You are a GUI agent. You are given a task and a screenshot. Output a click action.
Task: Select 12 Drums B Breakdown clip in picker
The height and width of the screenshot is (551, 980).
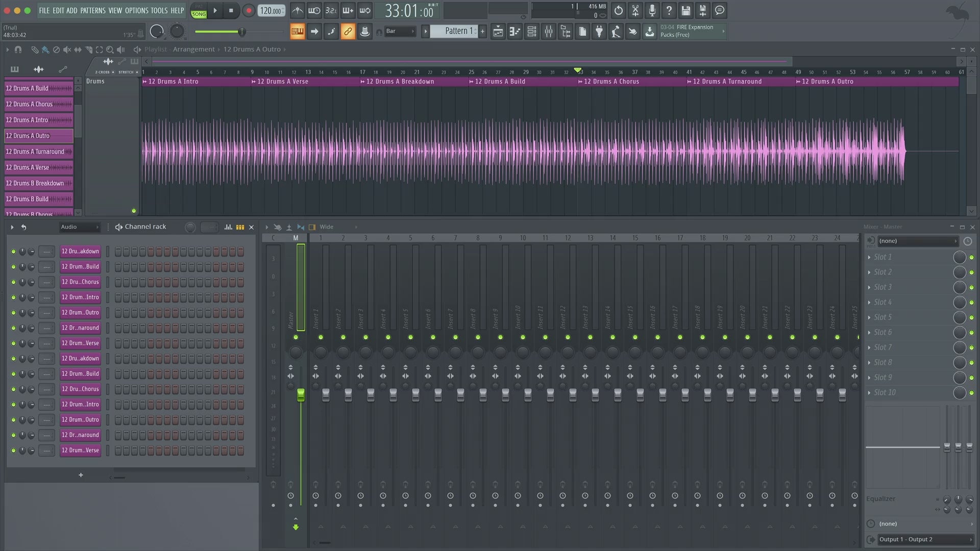[39, 183]
